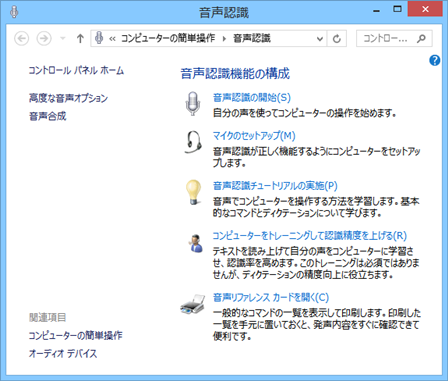448x381 pixels.
Task: Click the microphone icon beside 音声認識の開始
Action: click(x=193, y=104)
